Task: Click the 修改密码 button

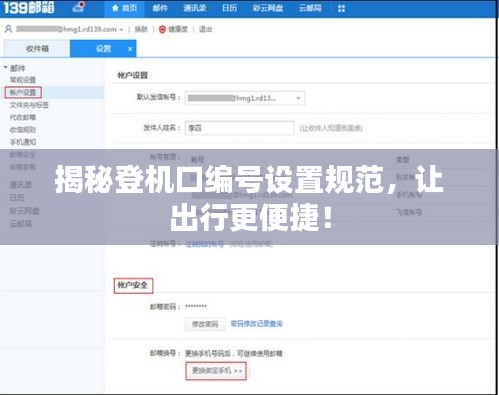Action: coord(205,324)
